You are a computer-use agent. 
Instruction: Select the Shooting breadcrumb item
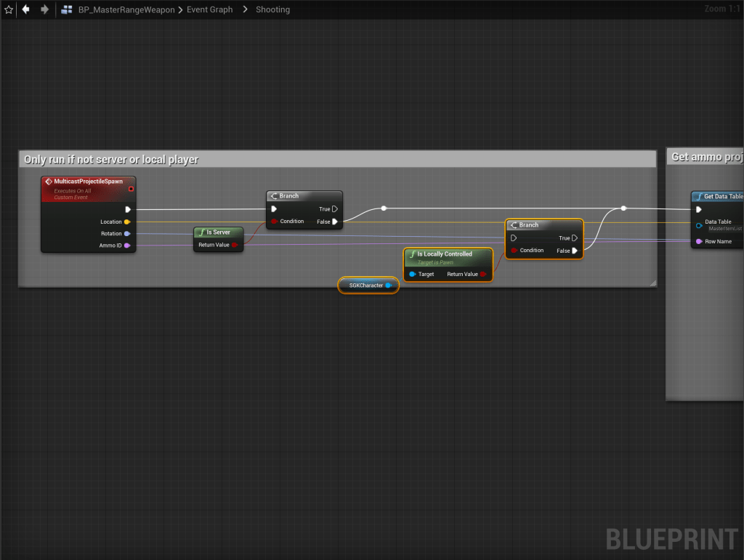(x=272, y=9)
